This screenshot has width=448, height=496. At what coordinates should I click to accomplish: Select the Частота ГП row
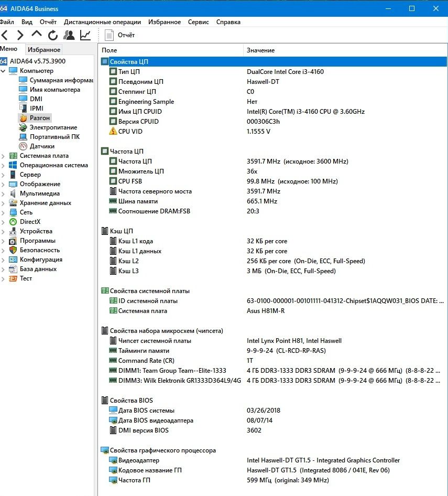(274, 480)
